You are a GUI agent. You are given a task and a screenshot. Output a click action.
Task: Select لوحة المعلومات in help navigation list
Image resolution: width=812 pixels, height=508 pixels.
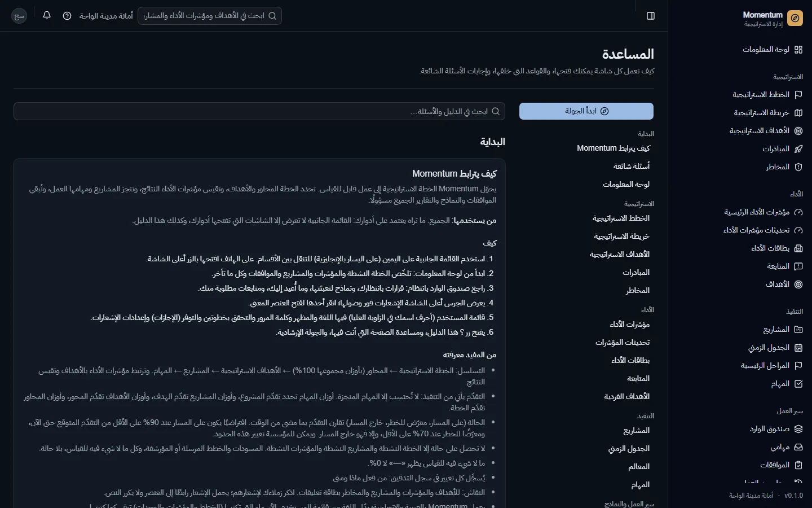click(626, 184)
